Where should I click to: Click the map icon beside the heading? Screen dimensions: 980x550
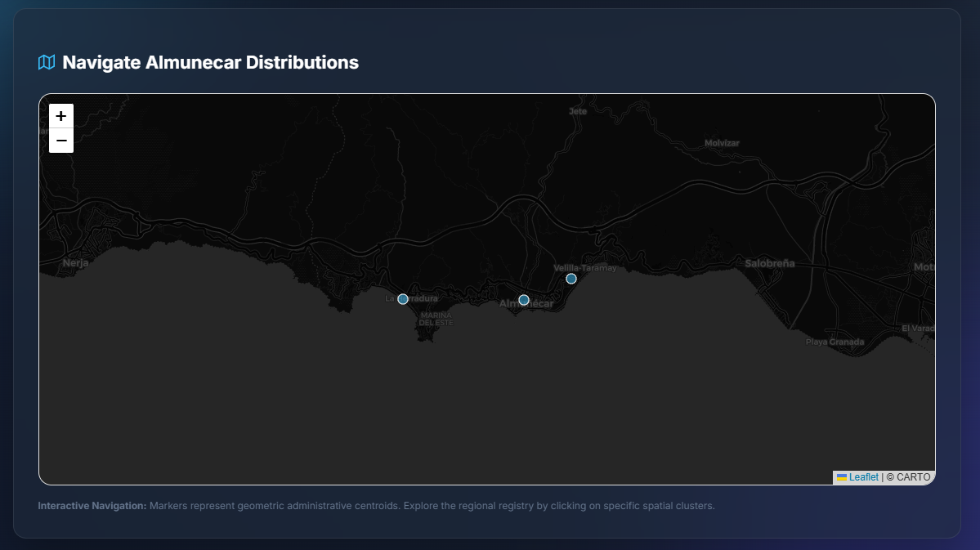47,61
